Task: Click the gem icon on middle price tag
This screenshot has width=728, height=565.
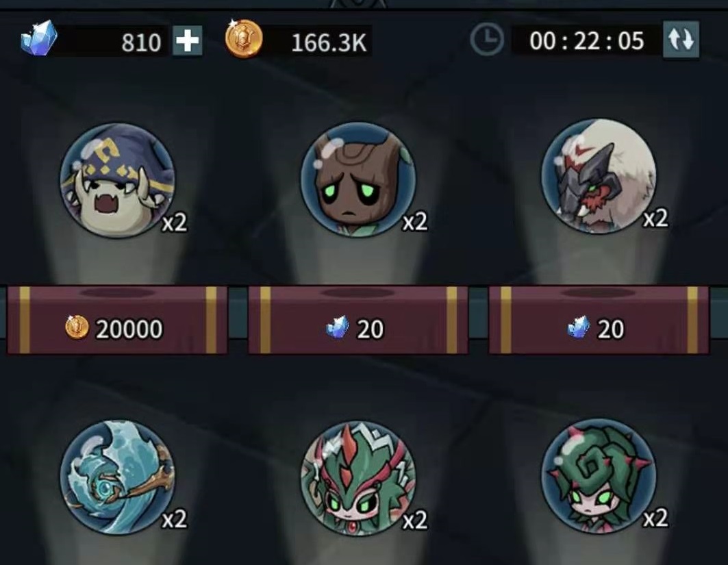Action: [x=338, y=327]
